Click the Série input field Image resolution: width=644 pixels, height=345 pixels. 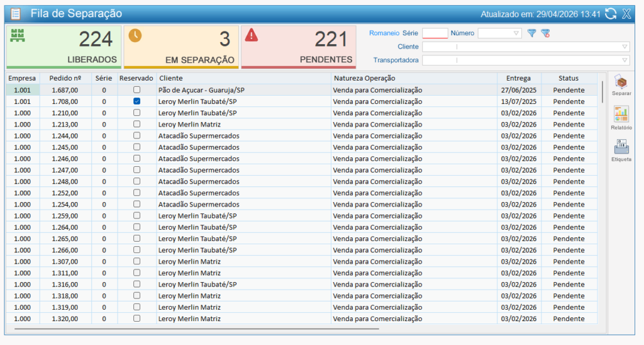click(x=435, y=33)
